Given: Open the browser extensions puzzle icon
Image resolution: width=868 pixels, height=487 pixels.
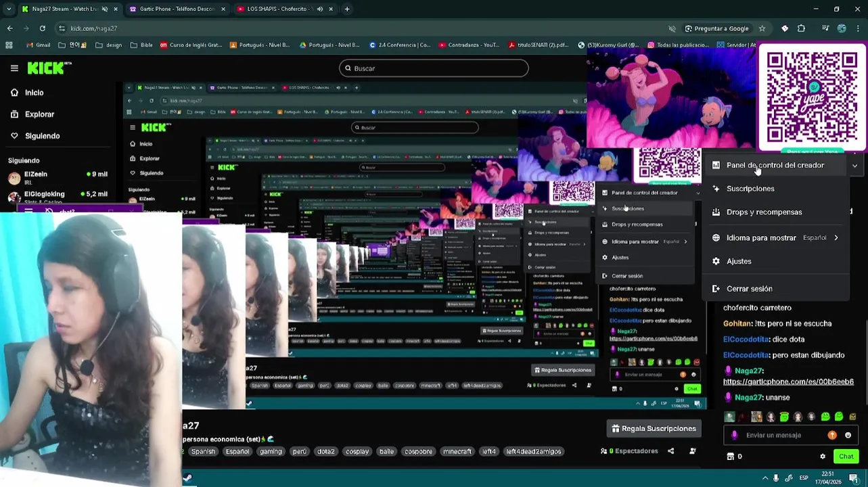Looking at the screenshot, I should pyautogui.click(x=802, y=28).
